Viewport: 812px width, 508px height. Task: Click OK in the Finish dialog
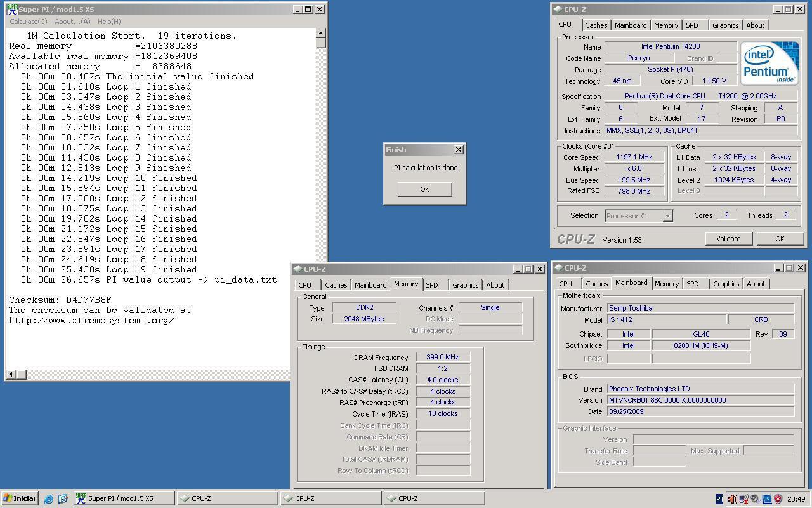pos(424,189)
